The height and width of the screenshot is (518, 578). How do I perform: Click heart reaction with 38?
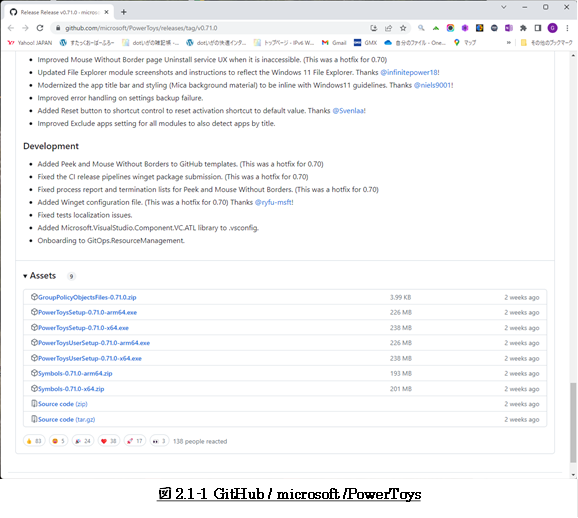click(x=109, y=441)
